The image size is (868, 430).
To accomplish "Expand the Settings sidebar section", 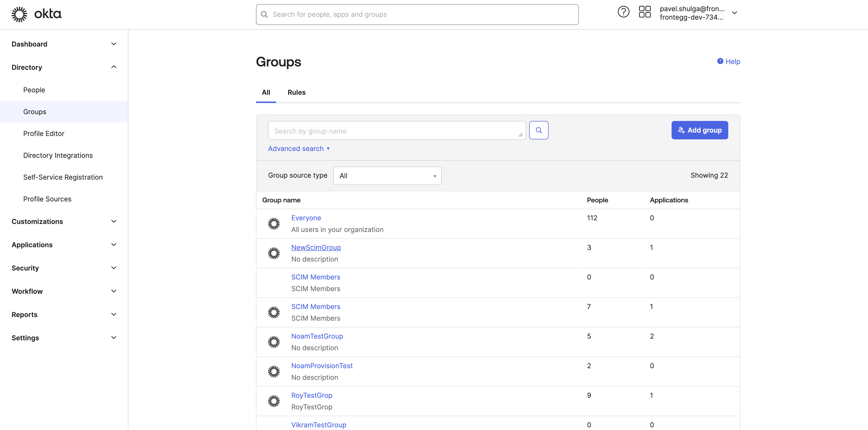I will tap(64, 338).
